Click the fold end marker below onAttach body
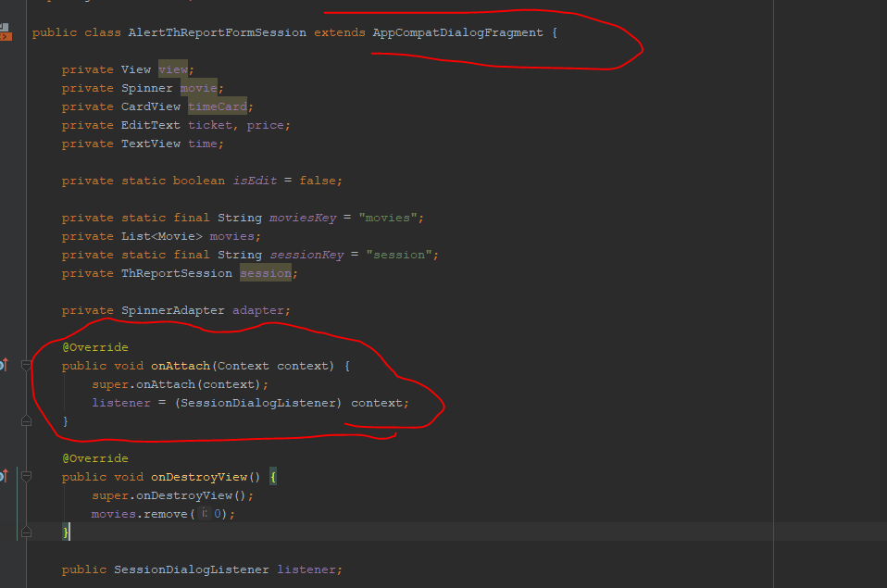The height and width of the screenshot is (588, 887). click(26, 421)
